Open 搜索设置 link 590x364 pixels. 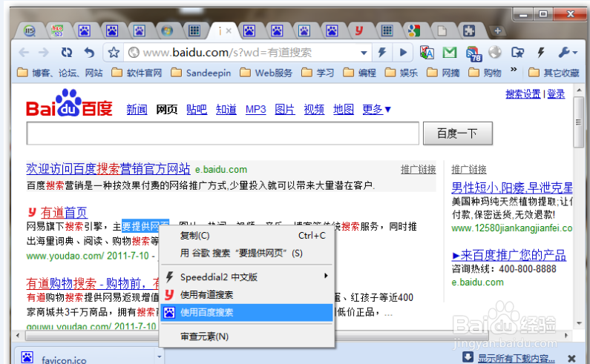(522, 94)
